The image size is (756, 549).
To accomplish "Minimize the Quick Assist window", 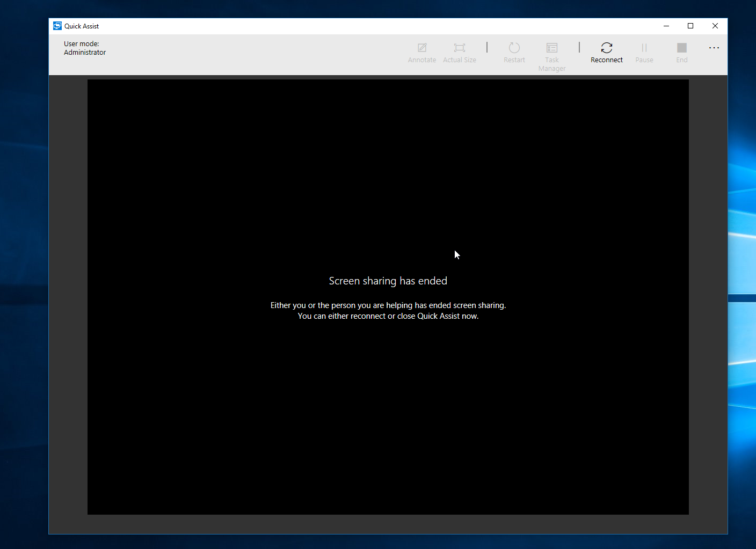I will [x=666, y=26].
